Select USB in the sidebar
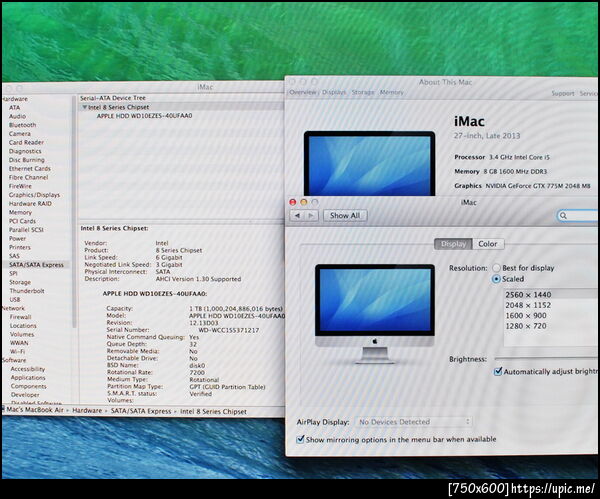Viewport: 600px width, 499px height. (15, 300)
